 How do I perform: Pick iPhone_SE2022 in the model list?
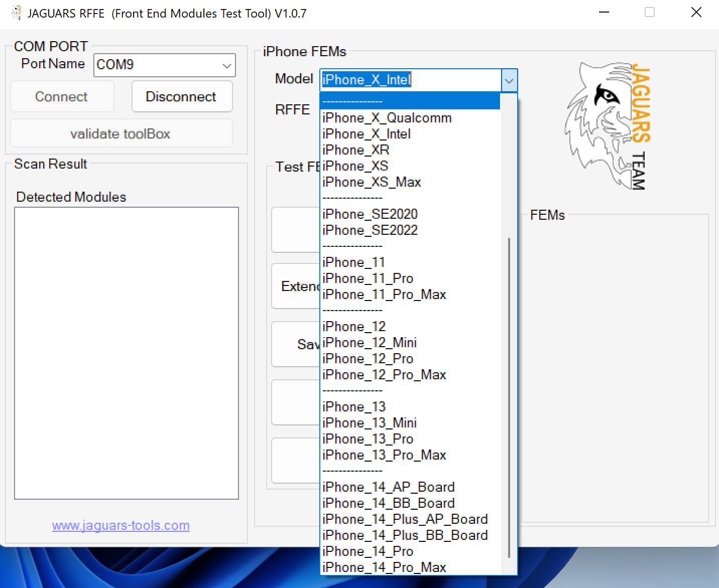coord(411,230)
